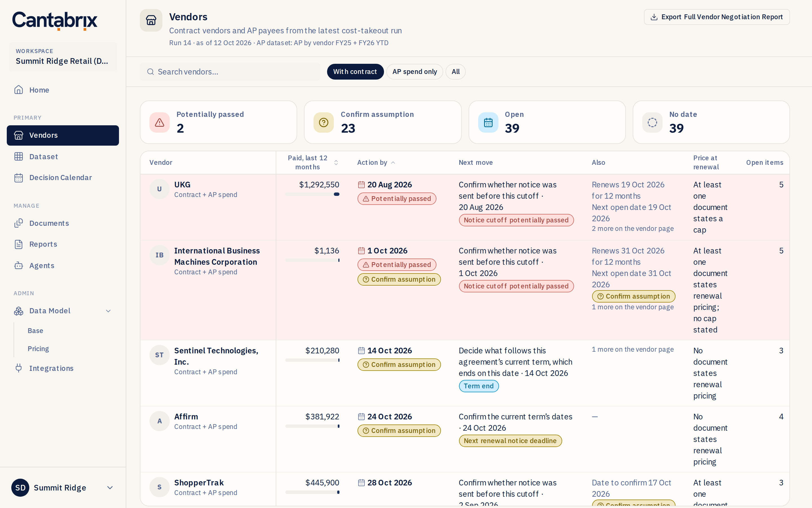This screenshot has height=508, width=812.
Task: Click the Agents robot icon
Action: [18, 265]
